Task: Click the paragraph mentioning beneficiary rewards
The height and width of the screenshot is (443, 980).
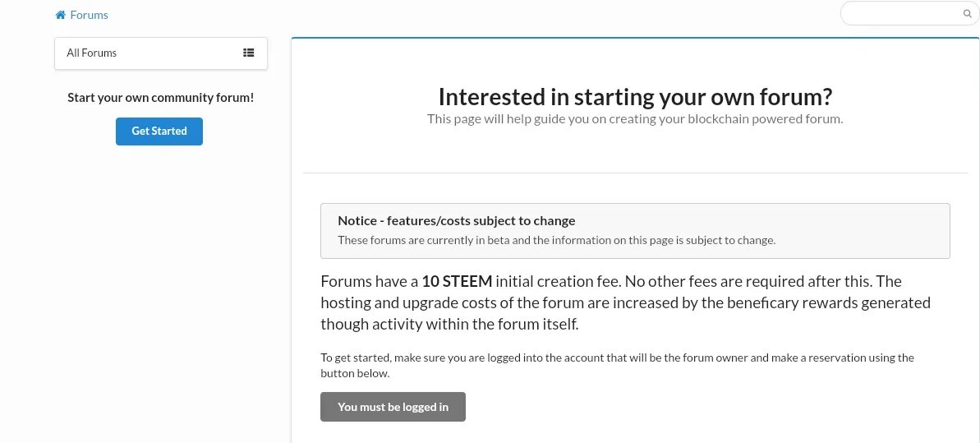Action: click(x=626, y=302)
